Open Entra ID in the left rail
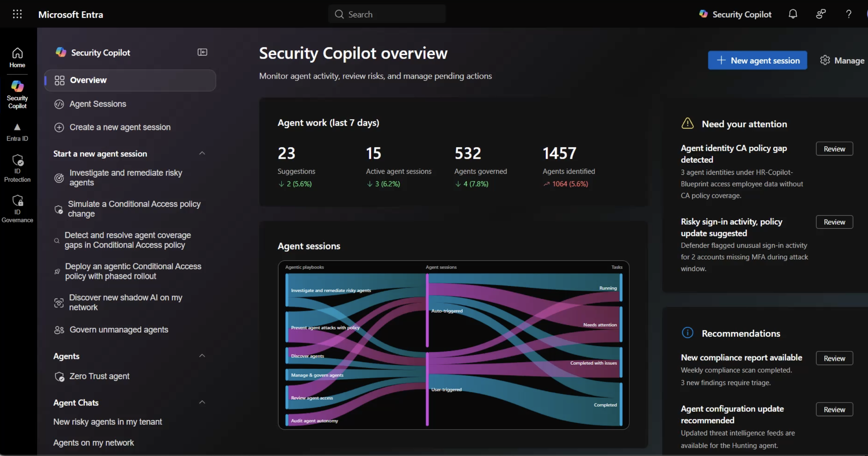The image size is (868, 456). pos(17,132)
